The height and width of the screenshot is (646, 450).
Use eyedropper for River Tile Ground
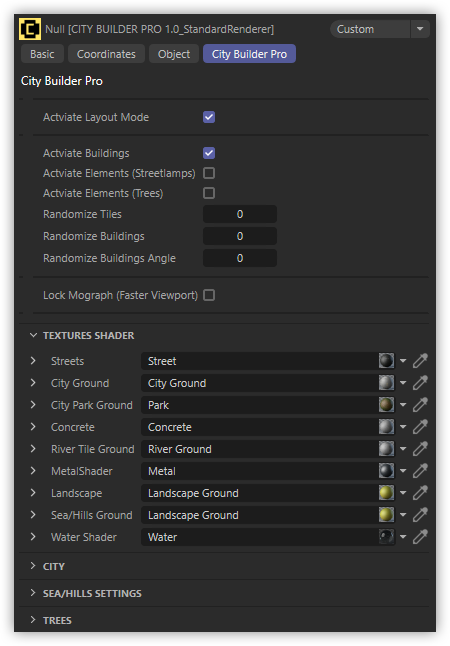(x=420, y=449)
